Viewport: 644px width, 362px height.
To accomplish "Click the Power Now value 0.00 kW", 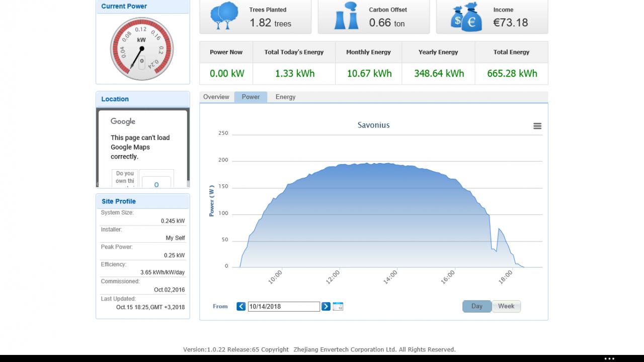I will coord(227,74).
